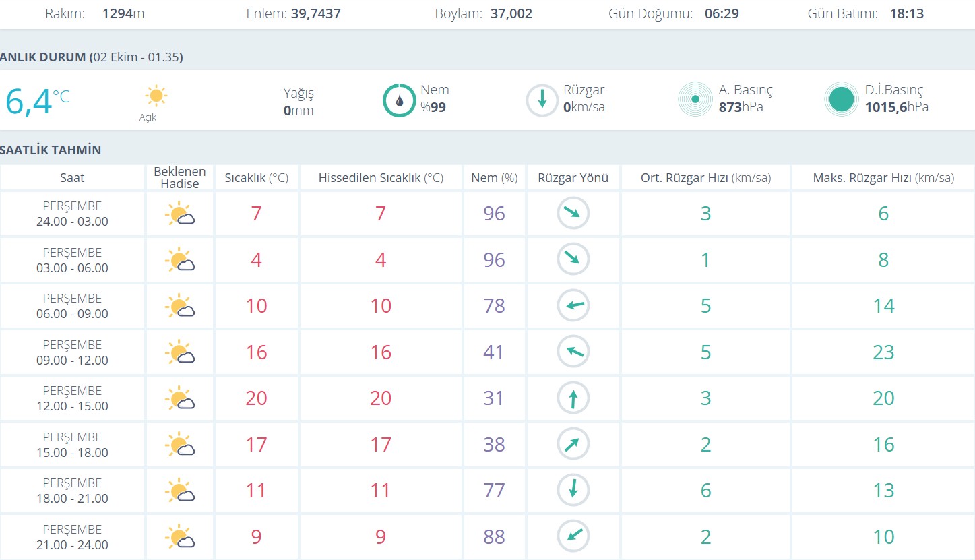Image resolution: width=975 pixels, height=560 pixels.
Task: Click the humidity droplet Nem icon
Action: tap(399, 100)
